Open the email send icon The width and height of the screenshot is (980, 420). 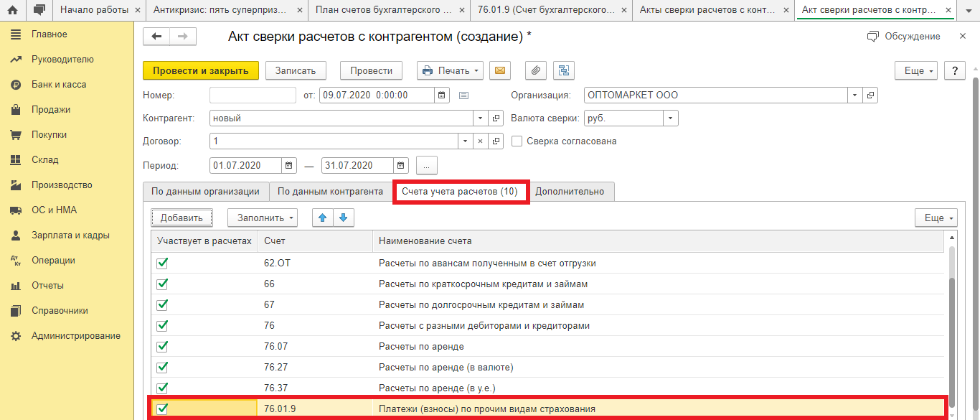(499, 70)
